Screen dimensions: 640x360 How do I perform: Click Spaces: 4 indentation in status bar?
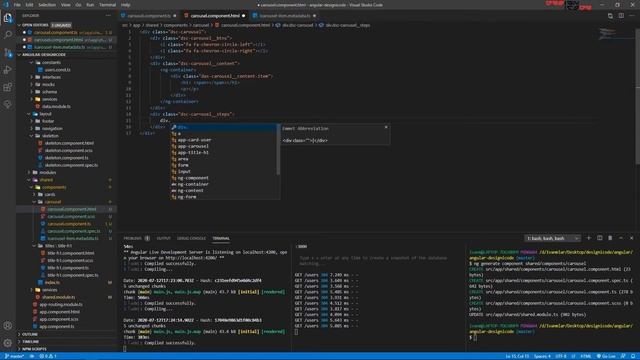point(542,356)
